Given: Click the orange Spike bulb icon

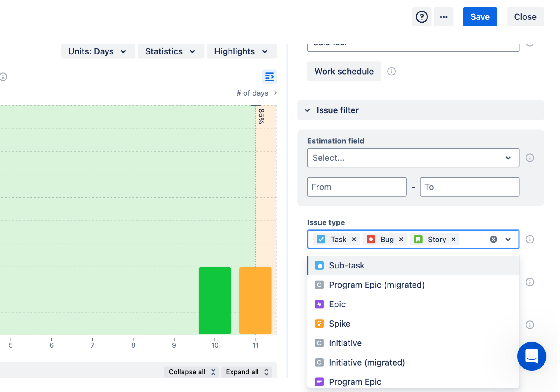Looking at the screenshot, I should [x=319, y=324].
